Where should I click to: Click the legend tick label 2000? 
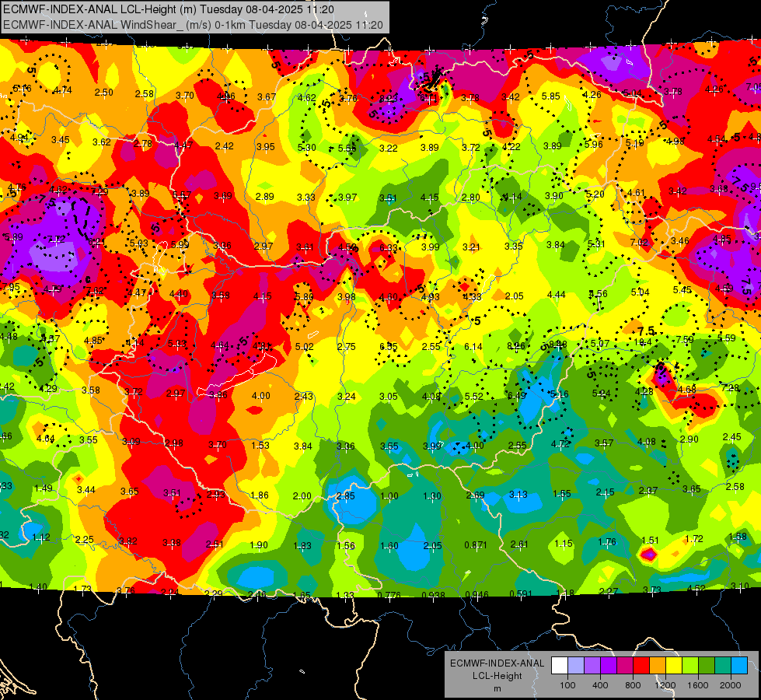pos(731,685)
